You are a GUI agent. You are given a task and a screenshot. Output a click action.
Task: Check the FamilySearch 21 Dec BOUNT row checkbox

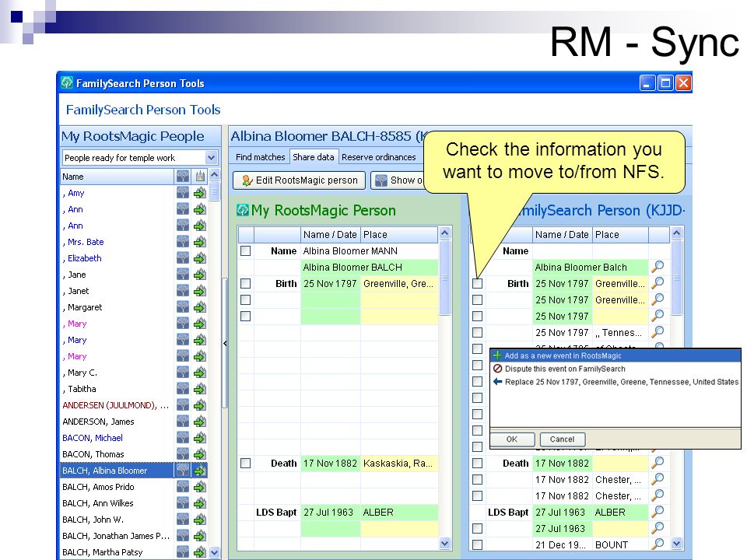pyautogui.click(x=477, y=544)
